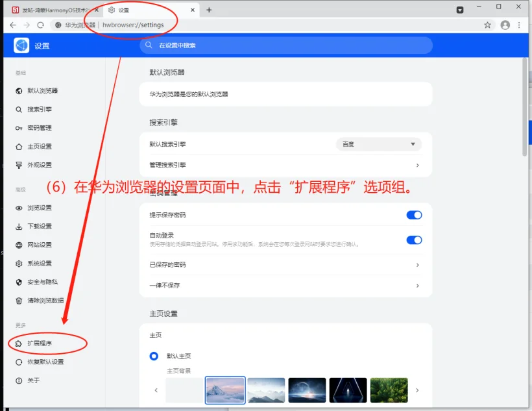Choose the moon planet background thumbnail
Image resolution: width=532 pixels, height=411 pixels.
pyautogui.click(x=307, y=390)
